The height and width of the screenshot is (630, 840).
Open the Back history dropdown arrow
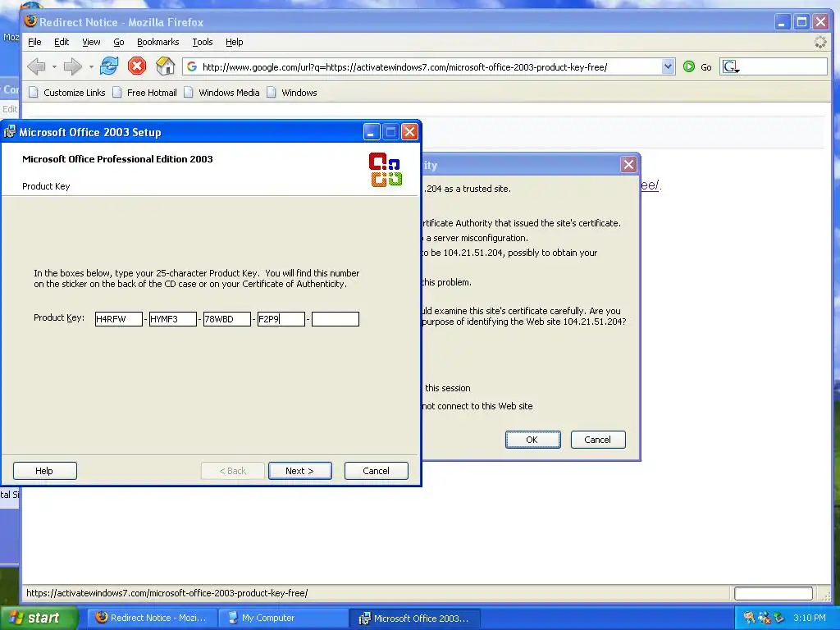[54, 67]
